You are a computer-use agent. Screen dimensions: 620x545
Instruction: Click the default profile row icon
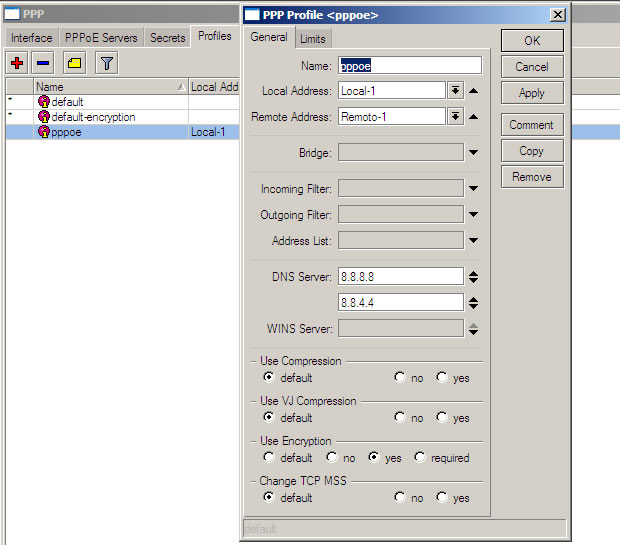(43, 102)
